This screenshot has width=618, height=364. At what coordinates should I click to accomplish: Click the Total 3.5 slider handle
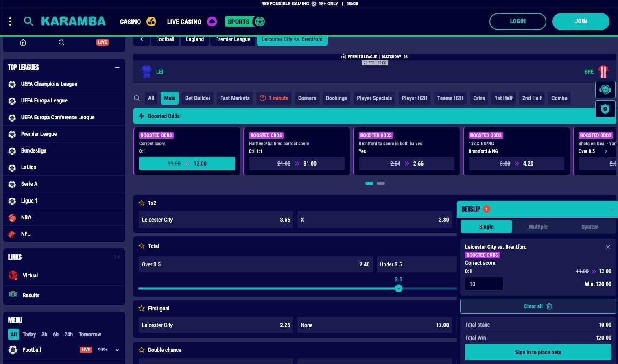pos(399,288)
